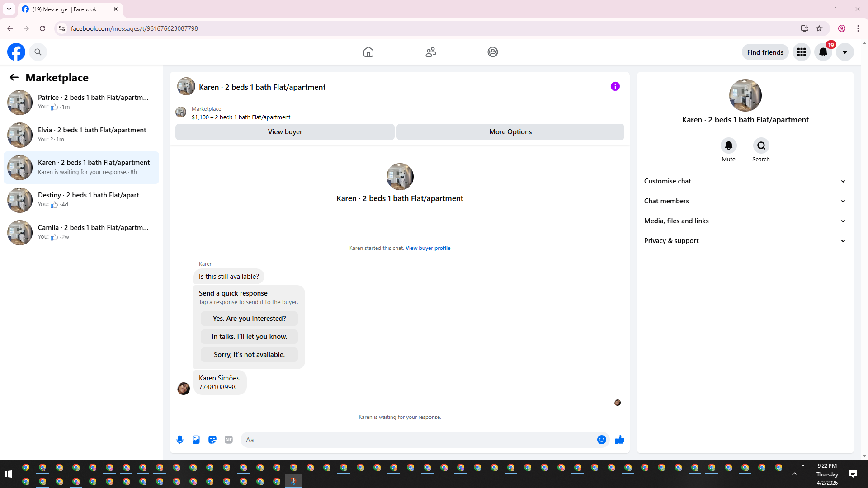Send 'Yes. Are you interested?' quick response
Image resolution: width=868 pixels, height=488 pixels.
[x=250, y=319]
